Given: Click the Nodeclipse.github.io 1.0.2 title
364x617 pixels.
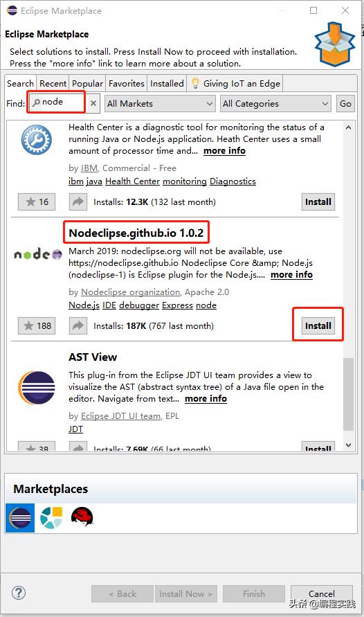Looking at the screenshot, I should (136, 233).
